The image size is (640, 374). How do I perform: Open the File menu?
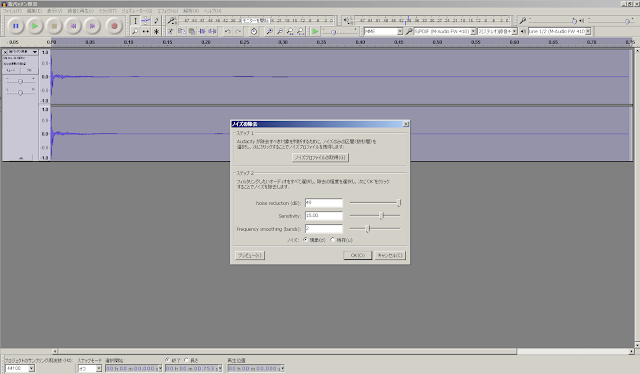point(12,11)
